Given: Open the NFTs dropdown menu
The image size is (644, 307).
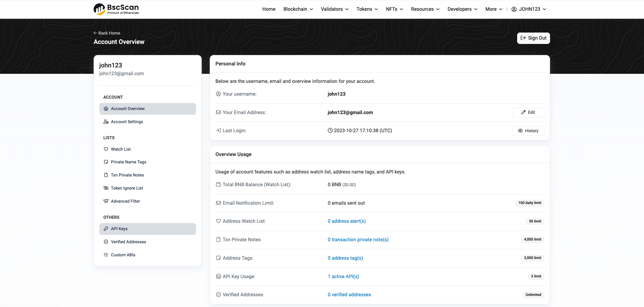Looking at the screenshot, I should (394, 9).
